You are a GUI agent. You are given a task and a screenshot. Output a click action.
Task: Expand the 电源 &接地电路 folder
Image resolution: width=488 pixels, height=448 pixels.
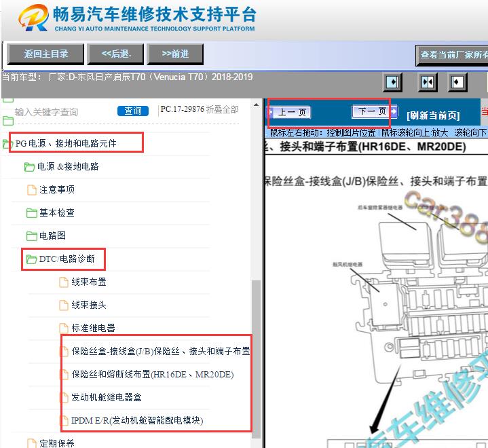[x=68, y=166]
